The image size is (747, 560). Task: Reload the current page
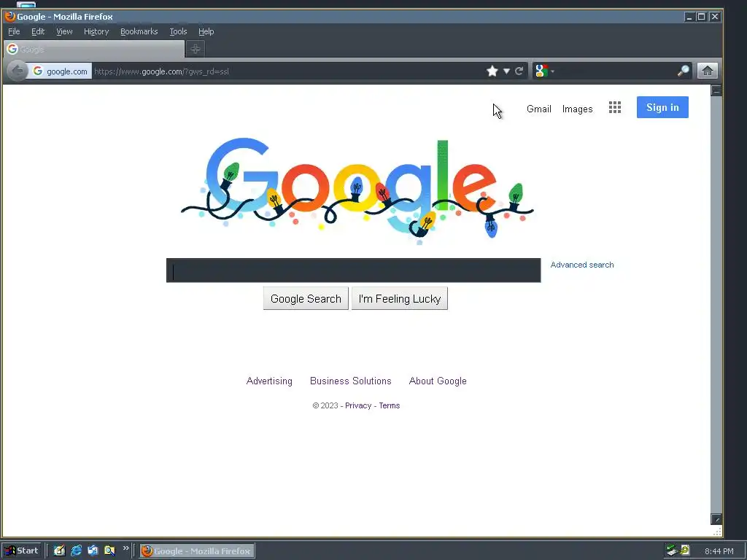[519, 71]
